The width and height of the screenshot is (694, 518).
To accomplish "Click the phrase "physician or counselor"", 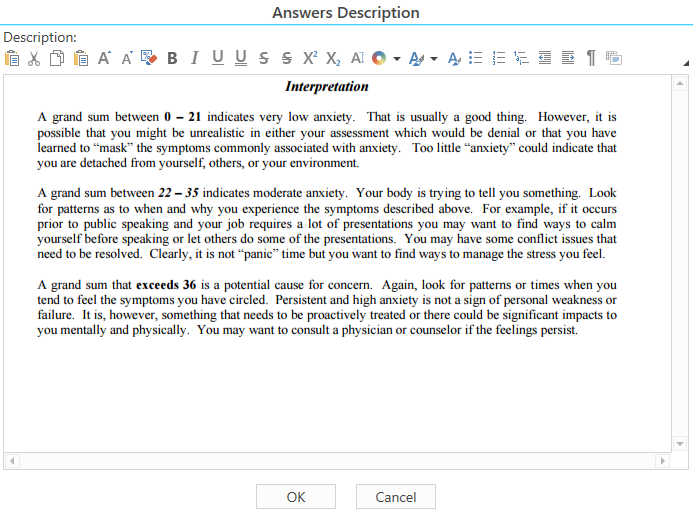I will tap(401, 330).
